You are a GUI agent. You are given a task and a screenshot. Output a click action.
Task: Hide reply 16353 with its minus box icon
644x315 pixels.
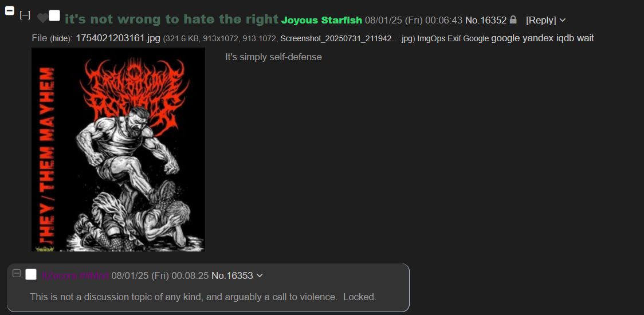pos(17,273)
